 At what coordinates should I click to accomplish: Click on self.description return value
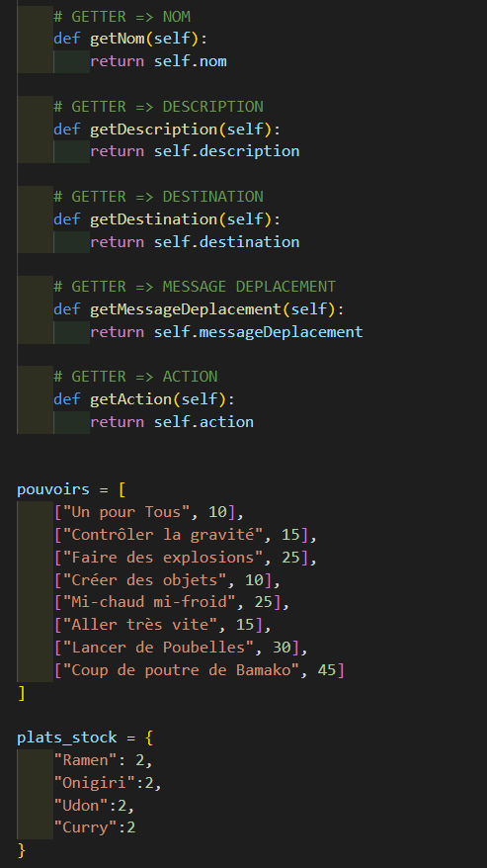point(227,151)
